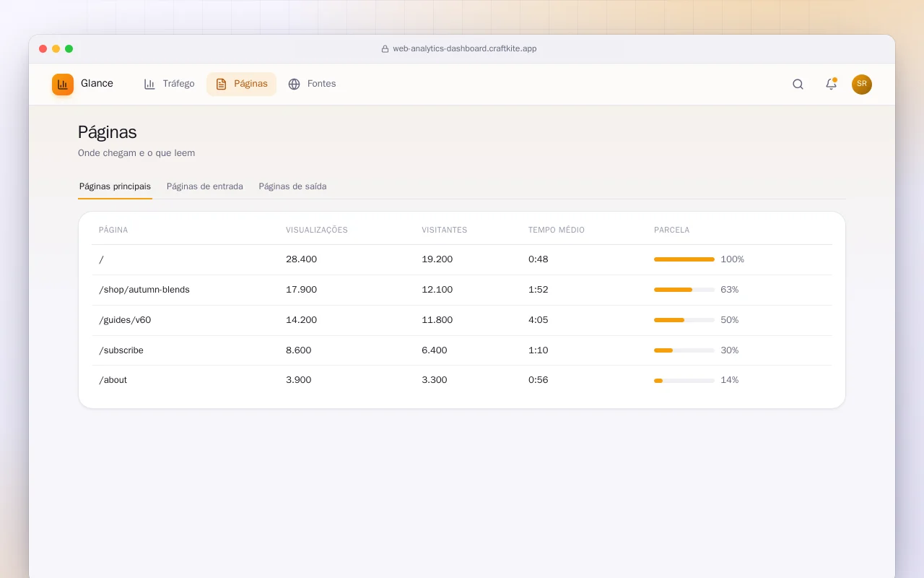
Task: Click the 11.800 visitors value
Action: [437, 320]
